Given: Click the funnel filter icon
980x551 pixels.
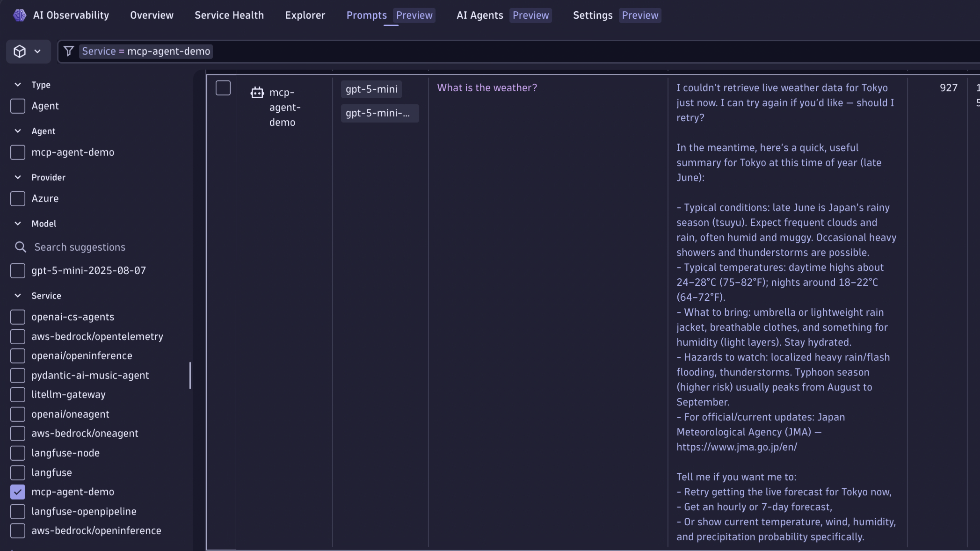Looking at the screenshot, I should [x=69, y=51].
